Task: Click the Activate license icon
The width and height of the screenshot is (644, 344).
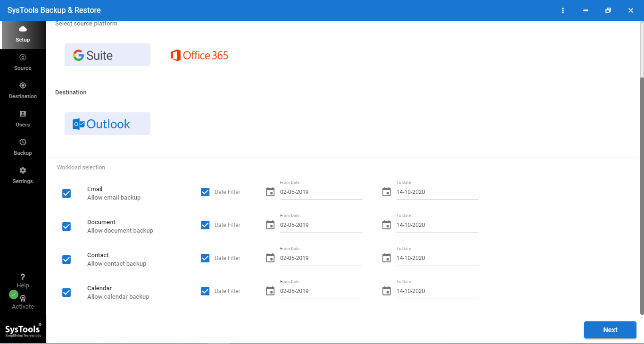Action: pyautogui.click(x=23, y=298)
